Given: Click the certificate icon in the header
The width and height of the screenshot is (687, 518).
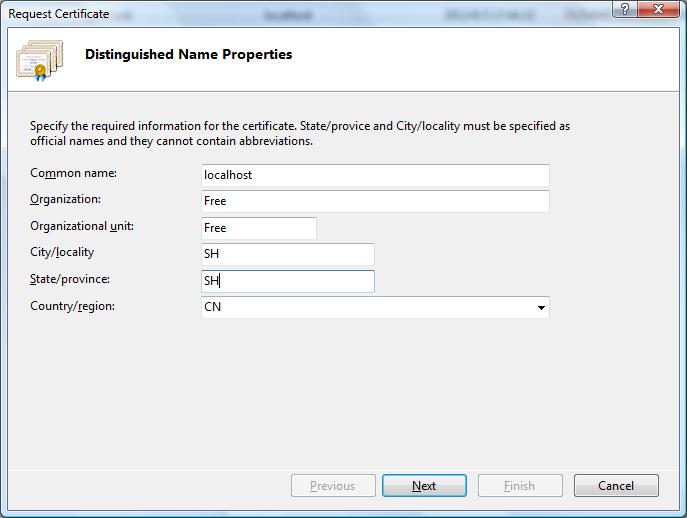Looking at the screenshot, I should point(37,58).
